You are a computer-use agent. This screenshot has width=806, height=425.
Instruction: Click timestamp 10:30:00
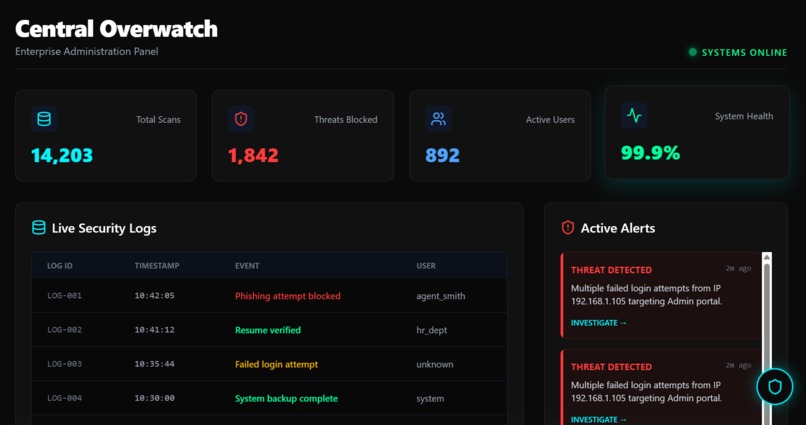pyautogui.click(x=155, y=398)
